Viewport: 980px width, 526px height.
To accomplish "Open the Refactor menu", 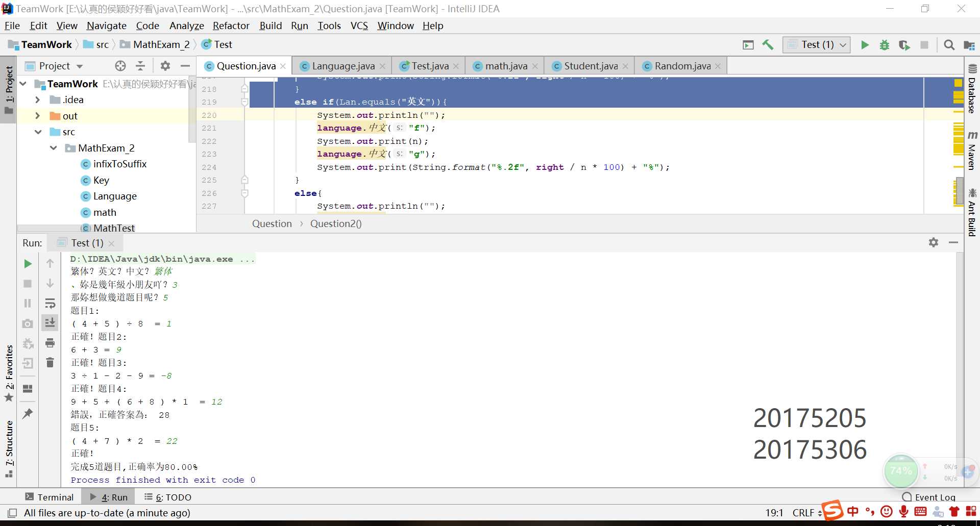I will [231, 26].
